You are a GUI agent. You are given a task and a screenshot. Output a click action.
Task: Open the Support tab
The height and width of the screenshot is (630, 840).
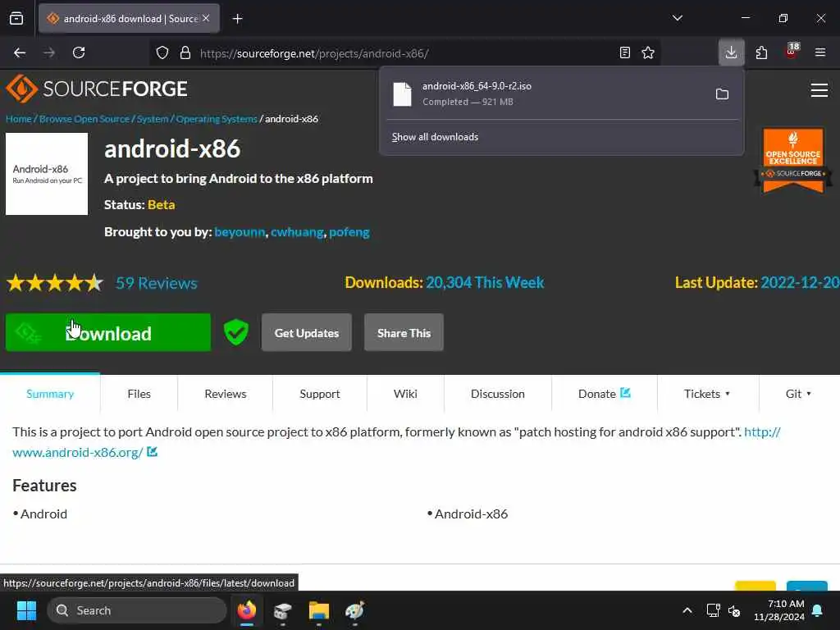pyautogui.click(x=320, y=394)
